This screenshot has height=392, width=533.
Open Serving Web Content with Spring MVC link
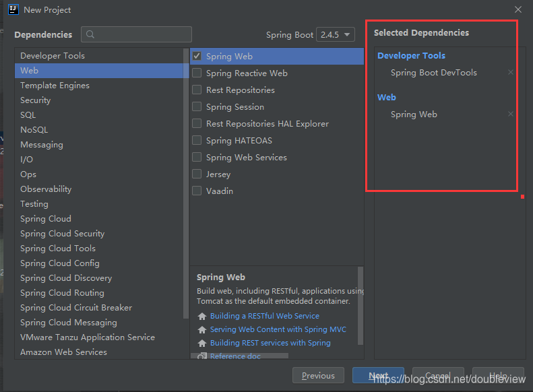278,329
